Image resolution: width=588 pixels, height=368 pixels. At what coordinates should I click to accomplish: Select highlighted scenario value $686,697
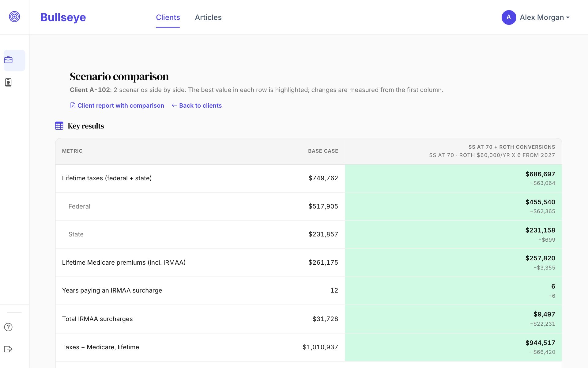[540, 174]
